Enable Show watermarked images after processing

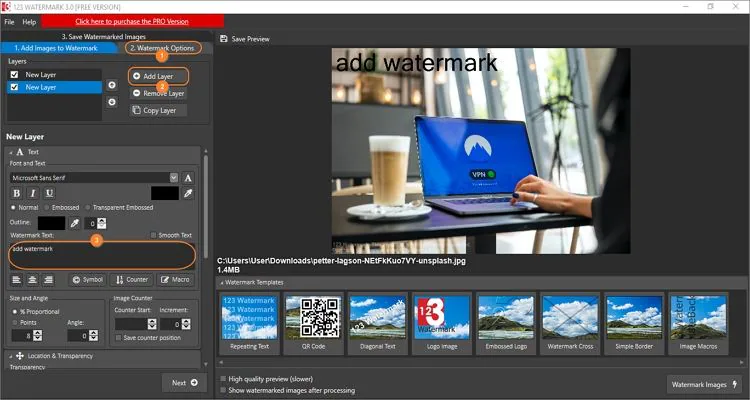pos(223,390)
